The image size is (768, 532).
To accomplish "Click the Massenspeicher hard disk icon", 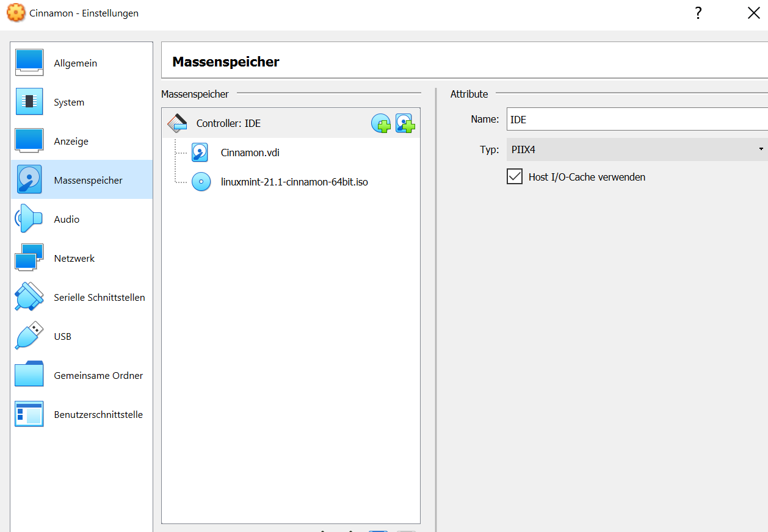I will tap(29, 179).
